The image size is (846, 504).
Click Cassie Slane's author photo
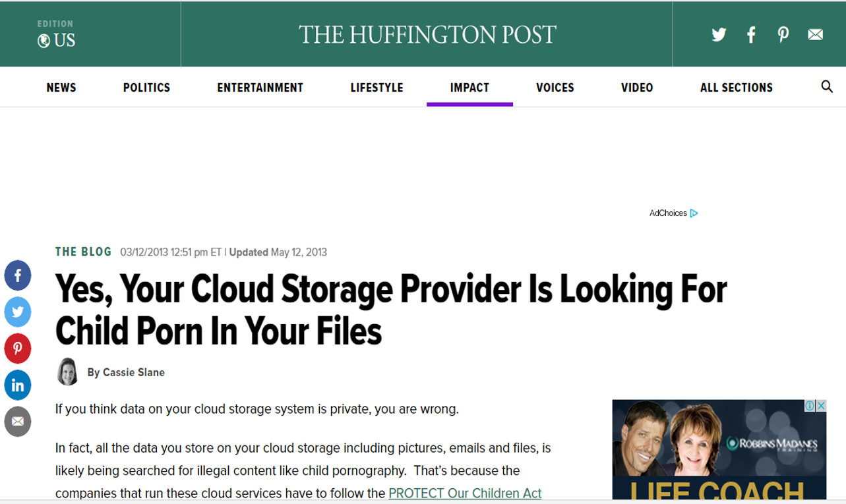click(67, 372)
